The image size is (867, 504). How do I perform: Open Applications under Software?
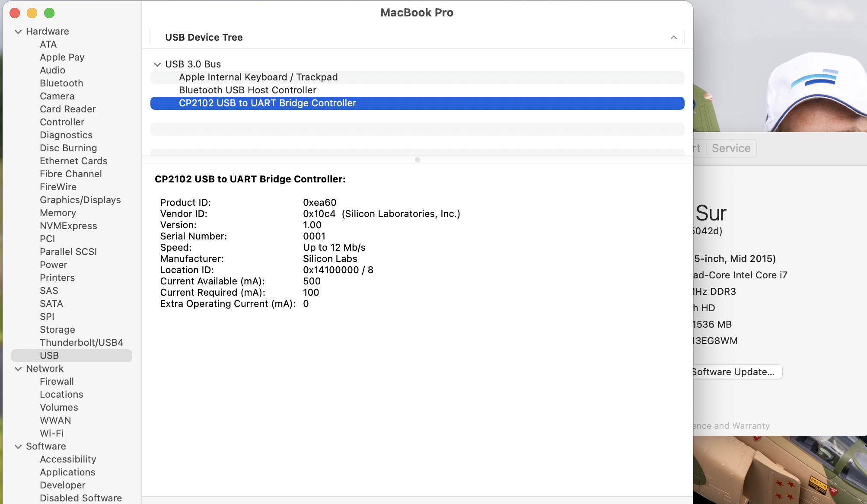point(67,472)
